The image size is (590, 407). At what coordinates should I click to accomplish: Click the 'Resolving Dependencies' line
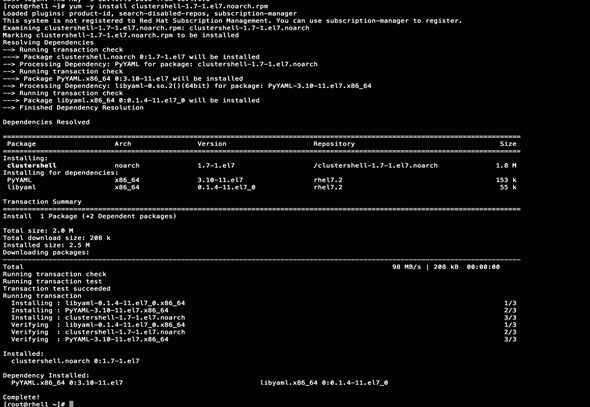pyautogui.click(x=48, y=43)
